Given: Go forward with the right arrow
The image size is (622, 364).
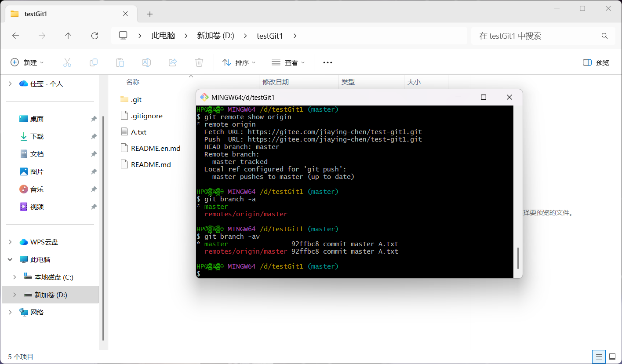Looking at the screenshot, I should (42, 36).
